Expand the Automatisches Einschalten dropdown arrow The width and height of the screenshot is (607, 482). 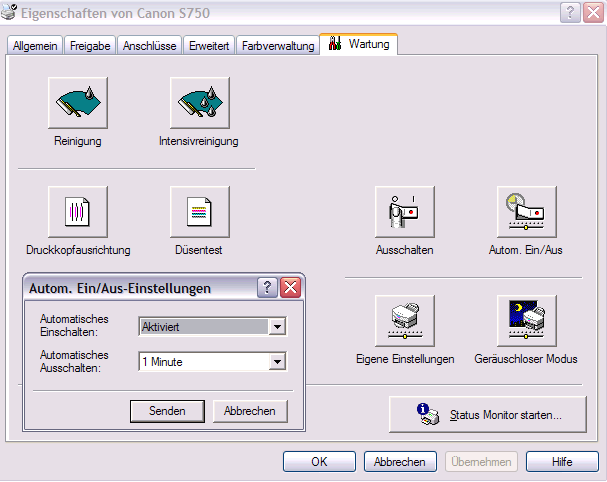[x=277, y=327]
